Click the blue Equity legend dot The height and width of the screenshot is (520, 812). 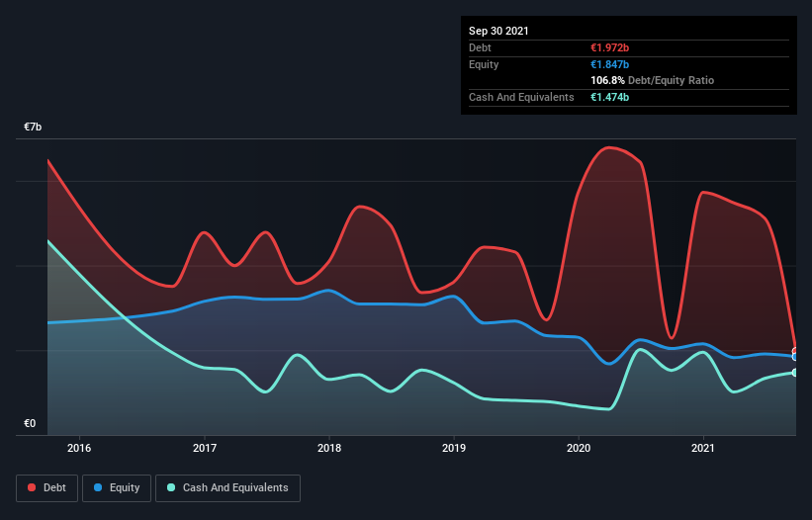tap(98, 487)
